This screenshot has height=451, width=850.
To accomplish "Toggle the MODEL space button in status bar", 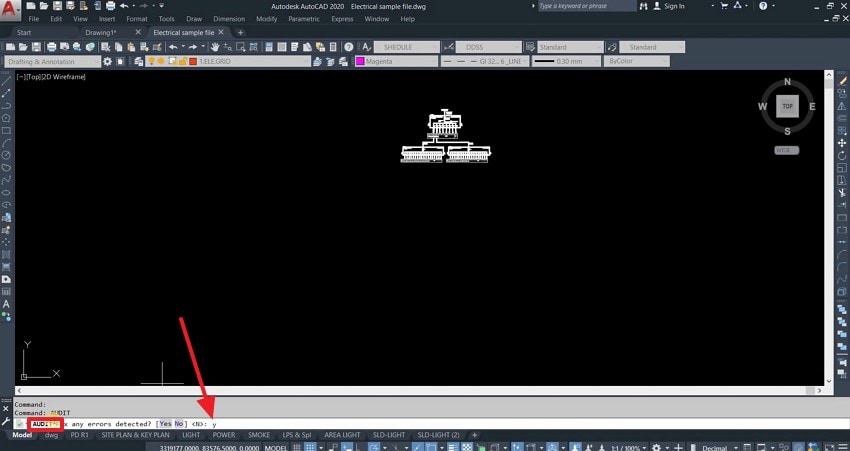I will pos(275,448).
